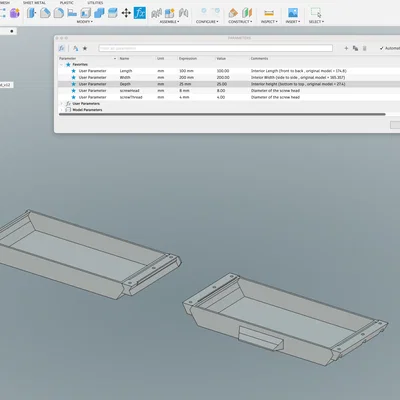This screenshot has height=400, width=400.
Task: Click the horizontal scrollbar in Parameters dialog
Action: [222, 114]
